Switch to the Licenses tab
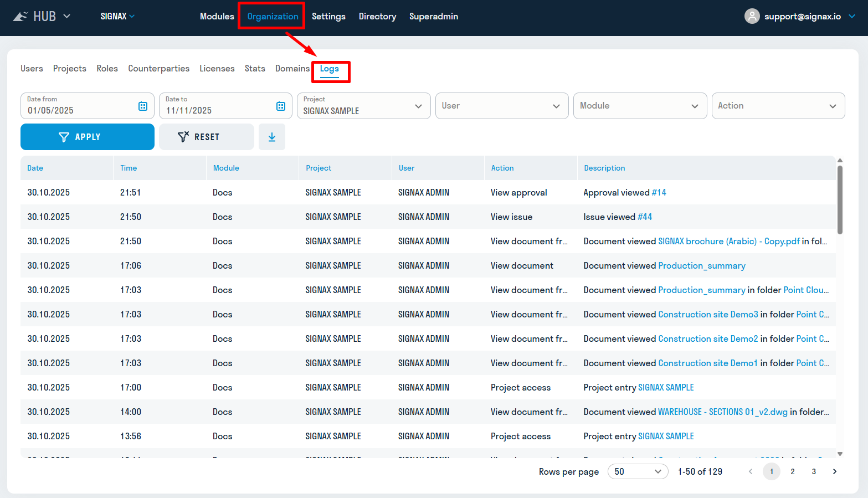The image size is (868, 498). pyautogui.click(x=217, y=69)
